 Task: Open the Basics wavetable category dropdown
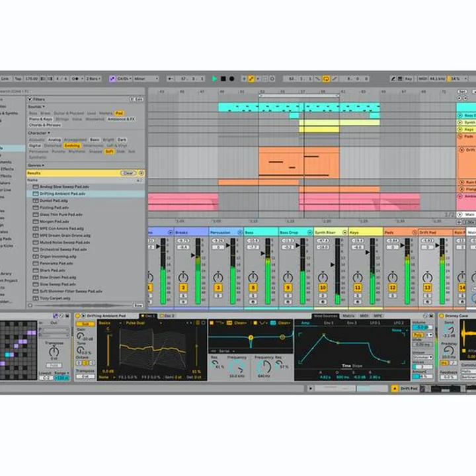(x=110, y=323)
